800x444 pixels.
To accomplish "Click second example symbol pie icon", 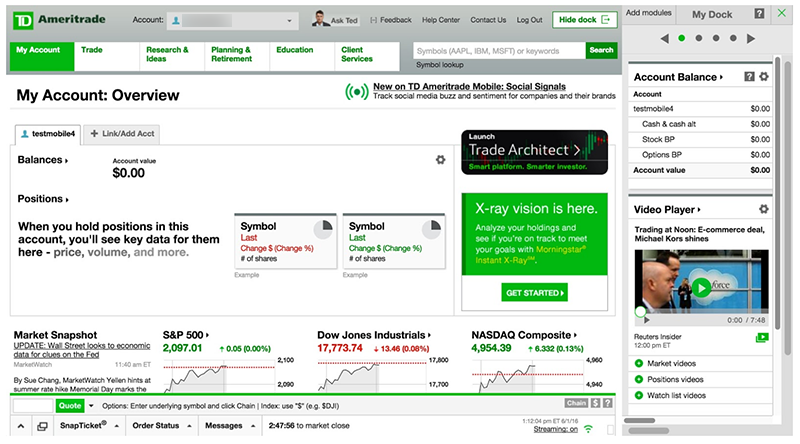I will (x=432, y=229).
